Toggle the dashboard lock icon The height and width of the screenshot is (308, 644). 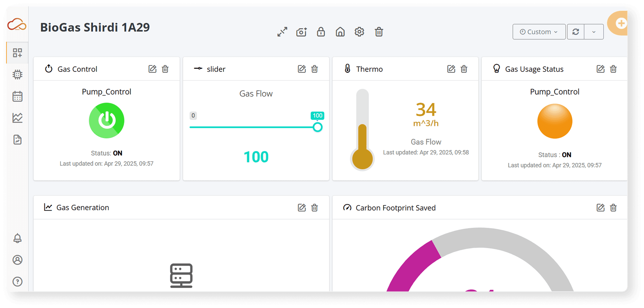coord(321,32)
